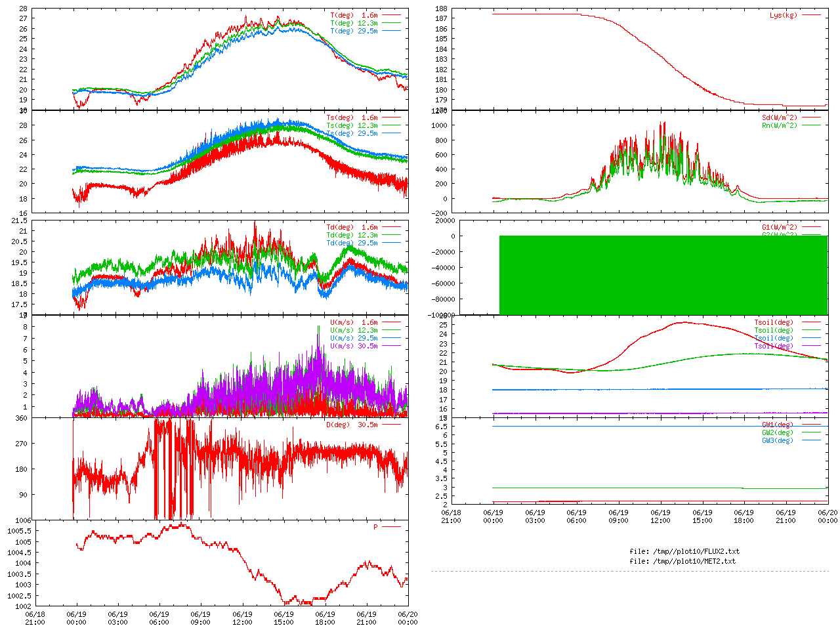Click the 'Rn(W/m^2)' legend entry
The width and height of the screenshot is (840, 630).
(780, 125)
